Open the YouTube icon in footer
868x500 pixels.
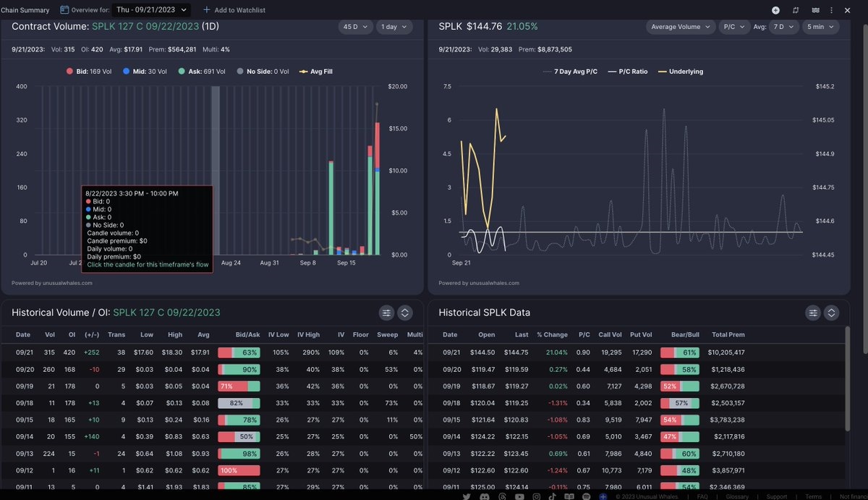[519, 497]
